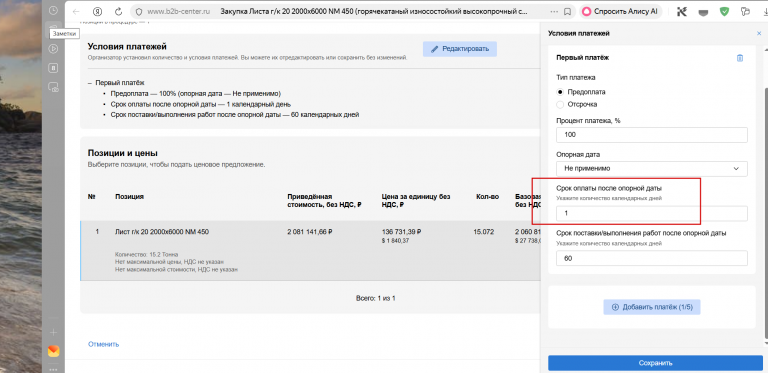Click the price value 2 081 141,66 ₽
Screen dimensions: 768x373
310,232
